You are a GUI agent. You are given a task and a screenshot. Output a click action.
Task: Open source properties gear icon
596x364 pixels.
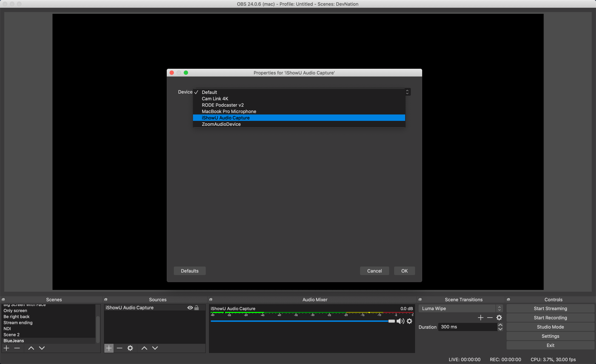[x=130, y=348]
